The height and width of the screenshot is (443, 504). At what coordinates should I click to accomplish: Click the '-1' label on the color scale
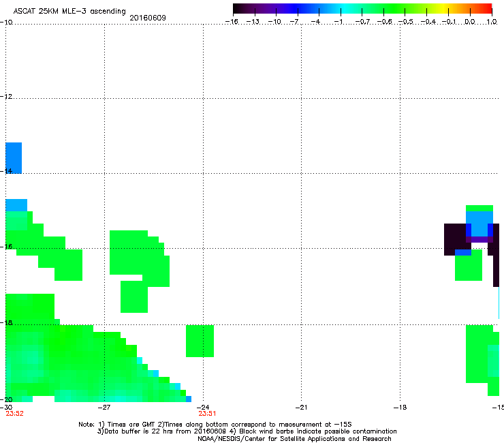tap(338, 22)
